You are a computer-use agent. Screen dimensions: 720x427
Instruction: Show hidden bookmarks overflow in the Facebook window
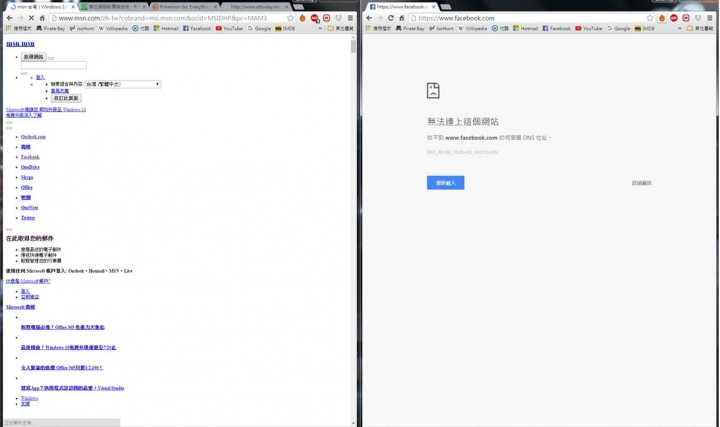[680, 28]
